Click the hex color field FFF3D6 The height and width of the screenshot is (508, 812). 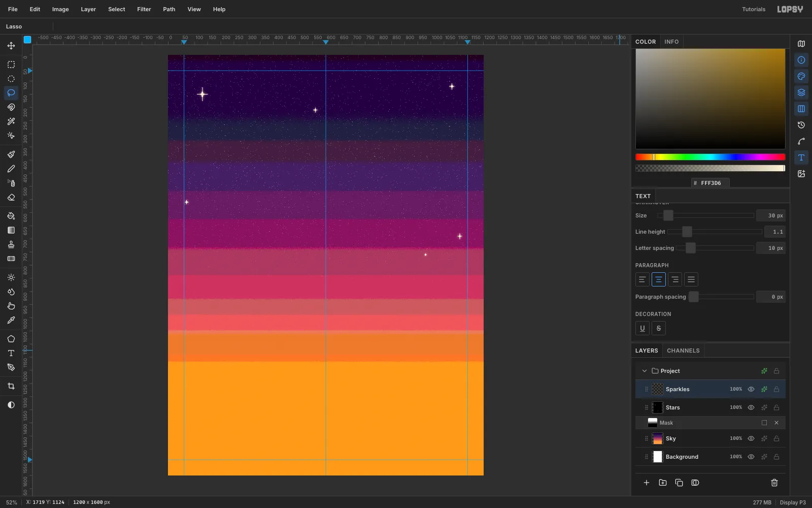click(710, 183)
